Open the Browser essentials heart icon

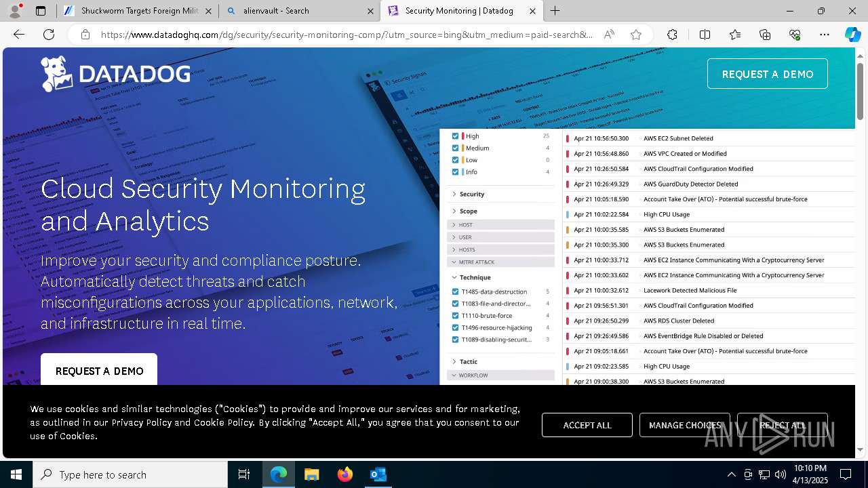[x=795, y=35]
